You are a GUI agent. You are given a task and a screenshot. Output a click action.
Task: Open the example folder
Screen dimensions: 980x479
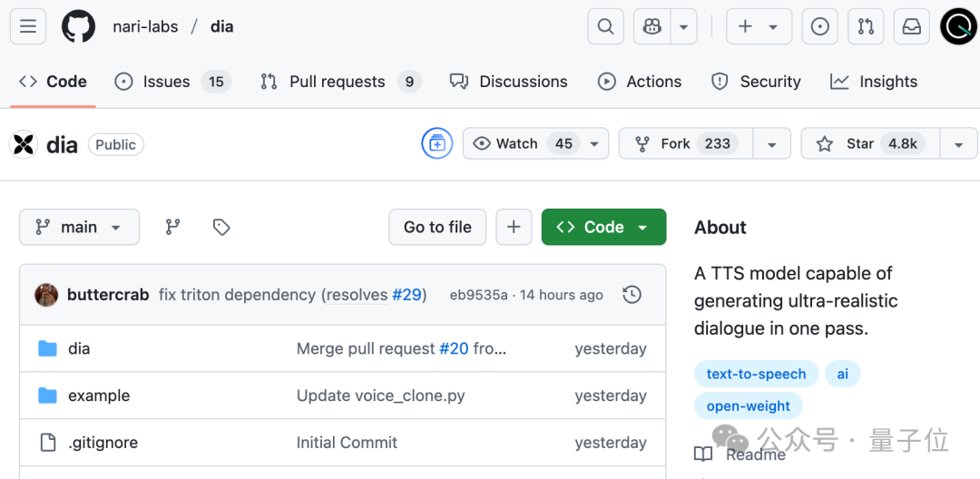point(99,396)
